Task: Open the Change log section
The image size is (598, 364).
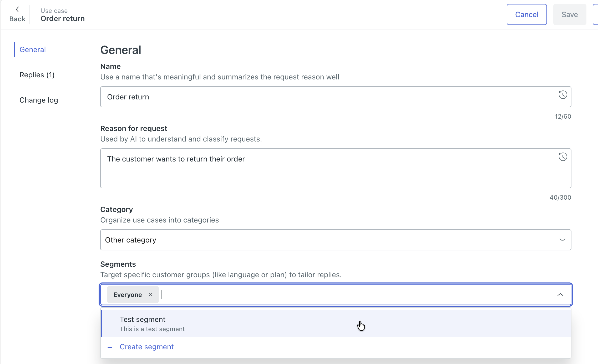Action: pyautogui.click(x=39, y=100)
